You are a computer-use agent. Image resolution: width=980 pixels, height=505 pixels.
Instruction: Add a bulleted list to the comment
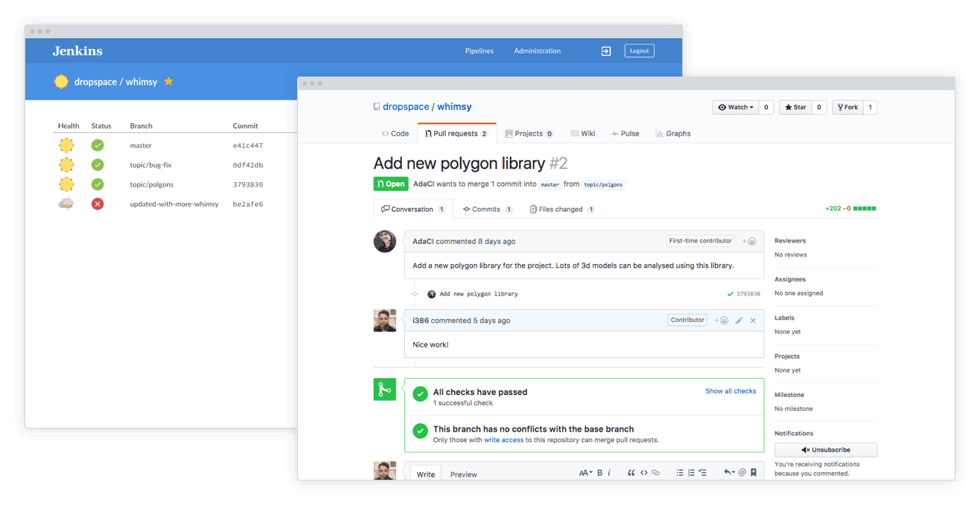[679, 472]
